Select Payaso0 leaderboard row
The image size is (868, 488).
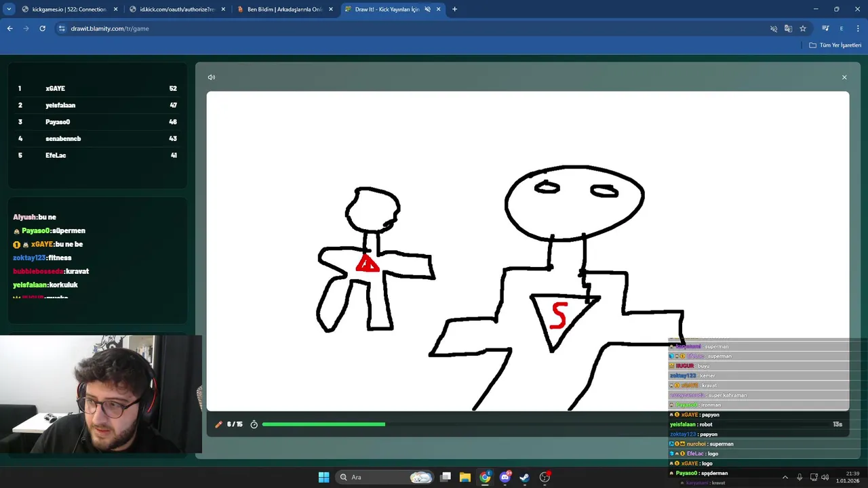click(98, 122)
